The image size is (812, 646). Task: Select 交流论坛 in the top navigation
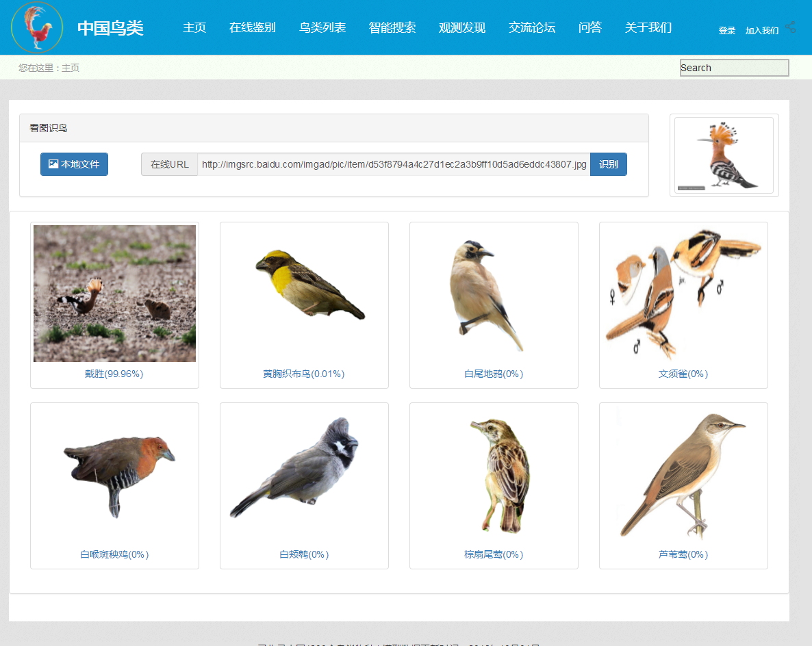coord(532,27)
